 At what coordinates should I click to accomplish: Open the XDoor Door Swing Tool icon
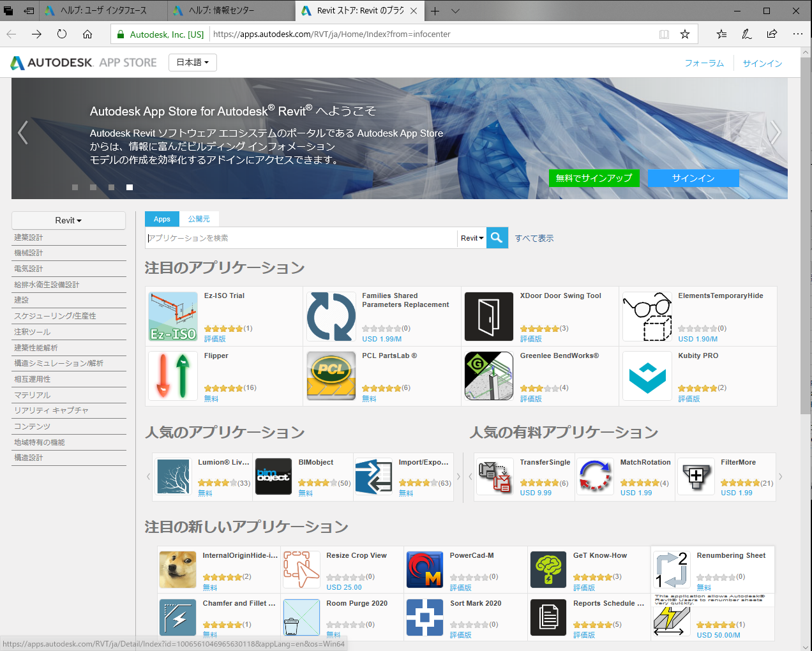click(489, 317)
